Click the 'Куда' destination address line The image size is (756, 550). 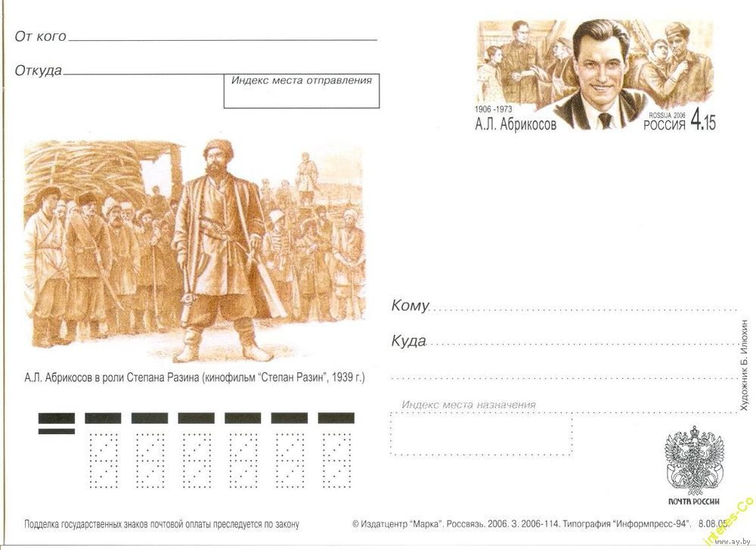click(x=582, y=343)
